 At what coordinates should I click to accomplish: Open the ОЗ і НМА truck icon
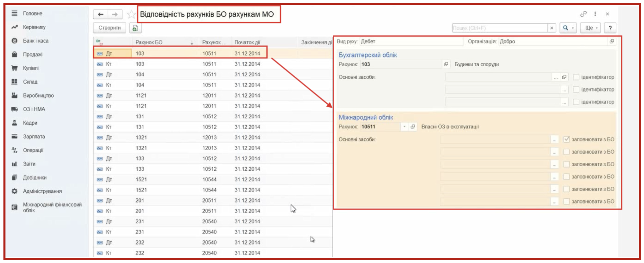pos(14,109)
